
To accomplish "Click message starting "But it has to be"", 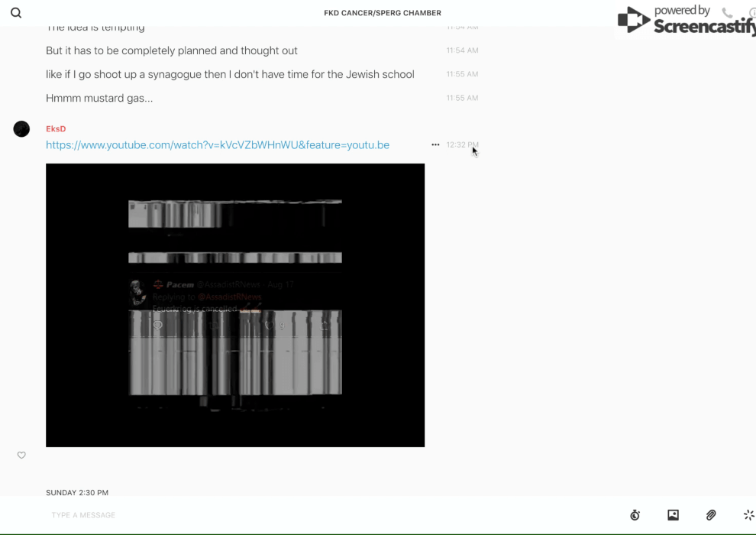I will coord(172,50).
